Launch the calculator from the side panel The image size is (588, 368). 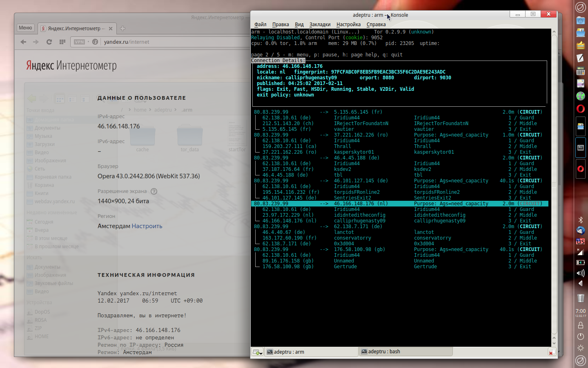(x=580, y=71)
